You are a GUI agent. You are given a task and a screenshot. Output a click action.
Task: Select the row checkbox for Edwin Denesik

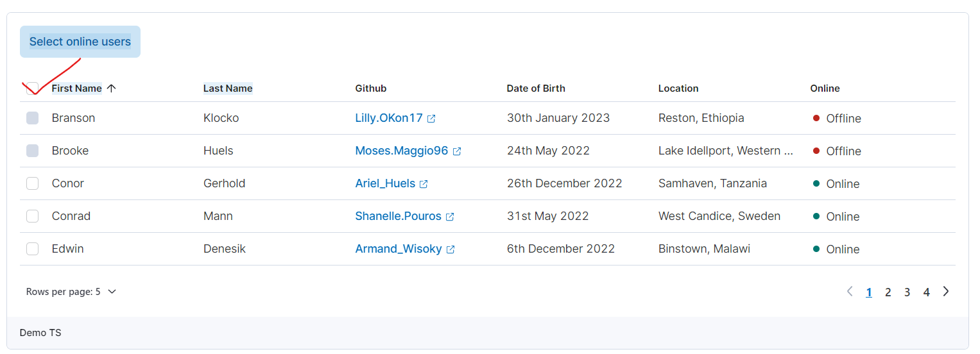tap(32, 249)
